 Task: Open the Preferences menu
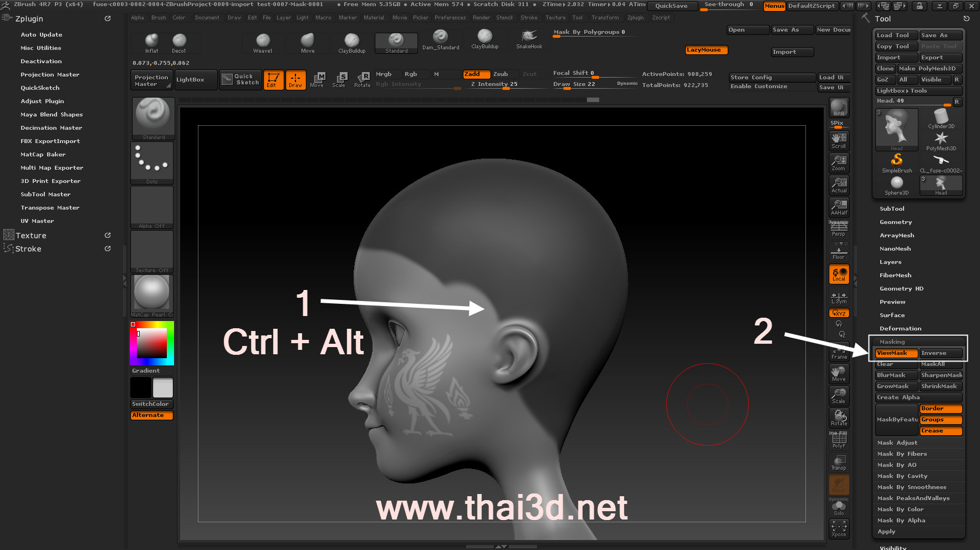450,18
